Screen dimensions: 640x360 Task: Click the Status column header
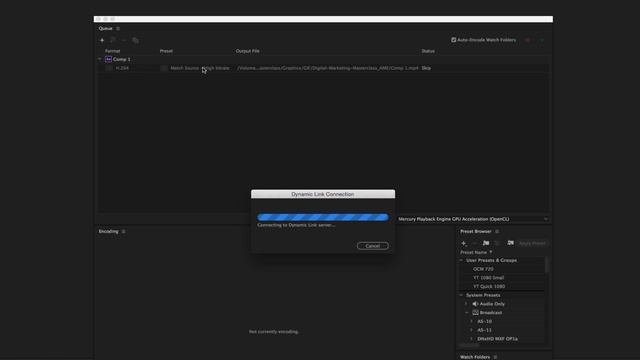tap(428, 51)
